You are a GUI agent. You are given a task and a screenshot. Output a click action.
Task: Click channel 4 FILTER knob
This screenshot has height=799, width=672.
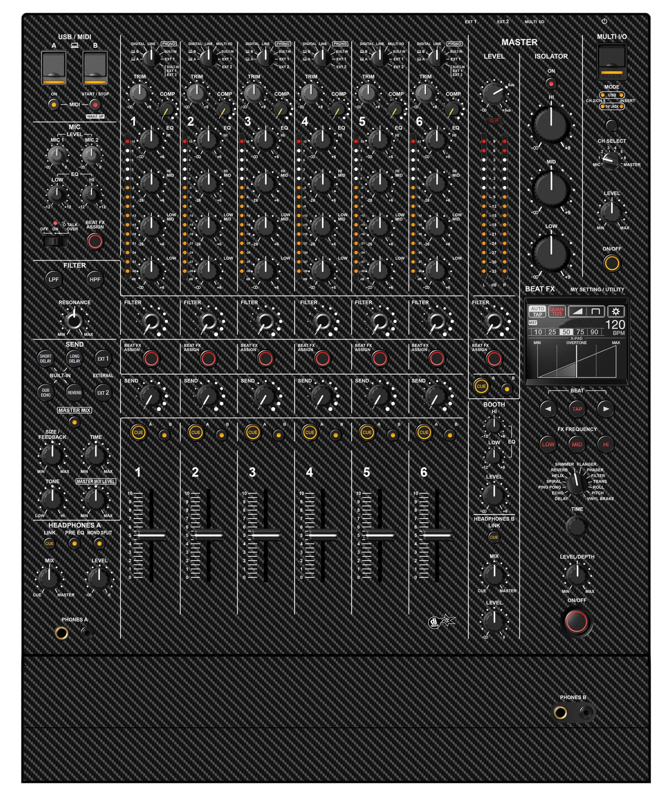pyautogui.click(x=322, y=320)
